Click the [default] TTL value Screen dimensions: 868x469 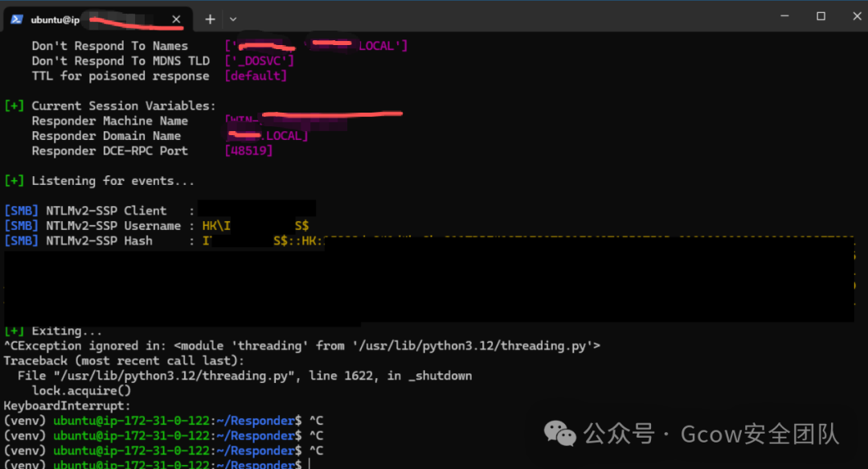click(x=256, y=76)
